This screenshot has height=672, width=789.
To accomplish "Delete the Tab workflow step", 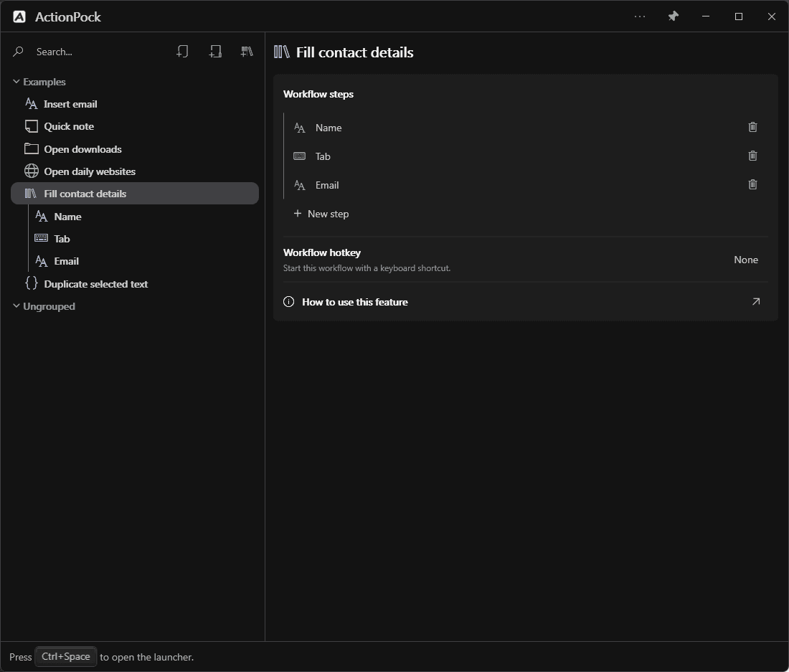I will click(752, 156).
